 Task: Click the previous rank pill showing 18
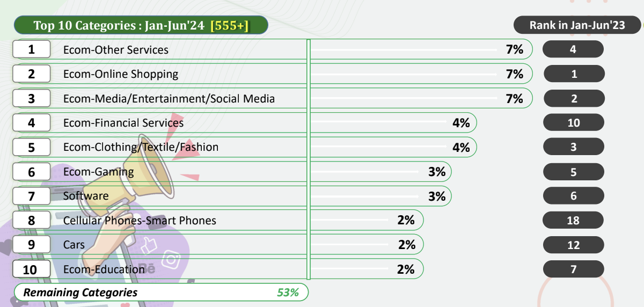click(573, 221)
